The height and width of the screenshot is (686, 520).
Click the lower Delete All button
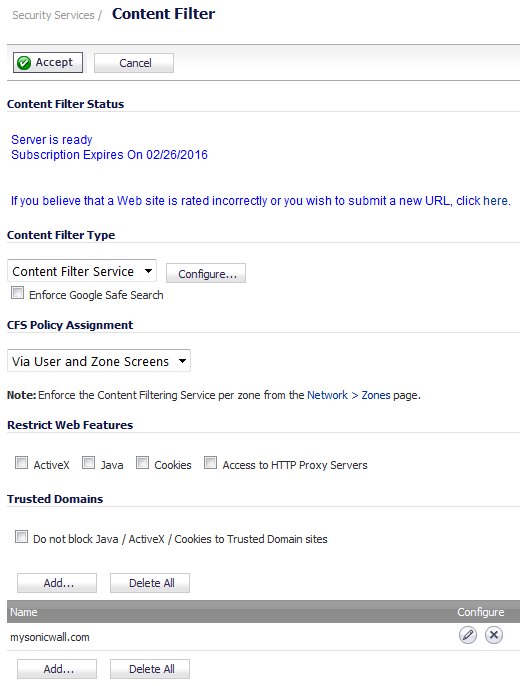(150, 669)
